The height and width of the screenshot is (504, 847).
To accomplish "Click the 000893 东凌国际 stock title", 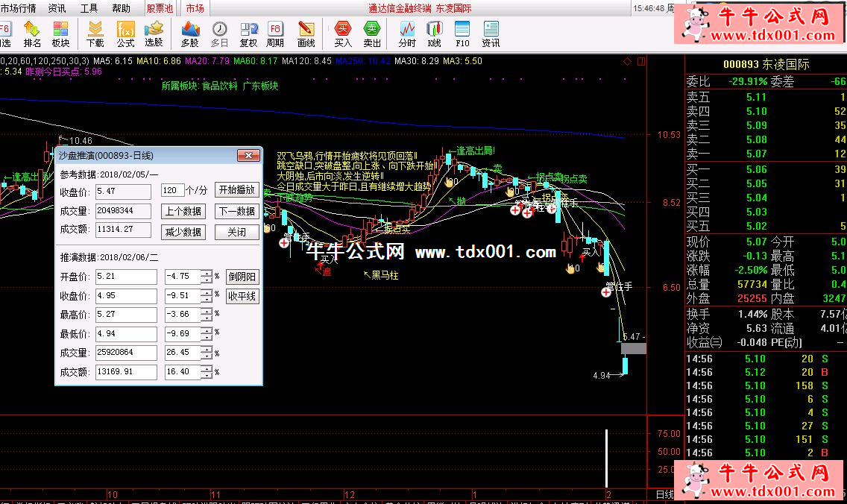I will pos(766,64).
